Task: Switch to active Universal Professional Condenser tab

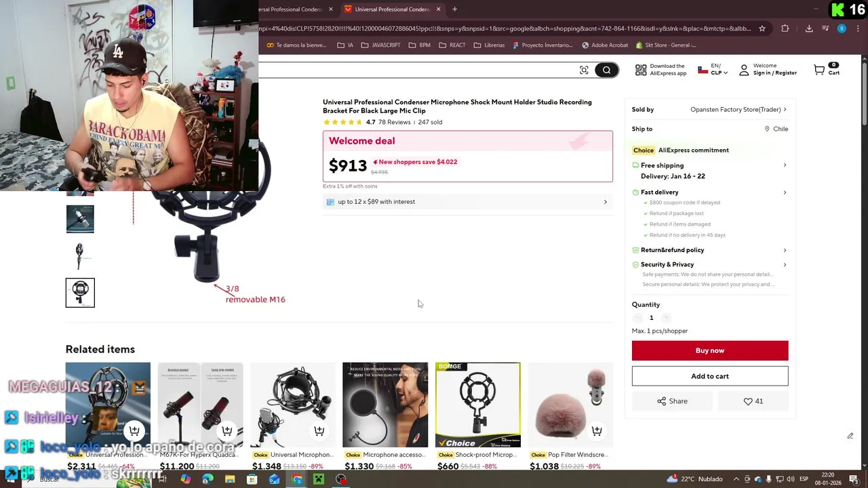Action: tap(391, 9)
